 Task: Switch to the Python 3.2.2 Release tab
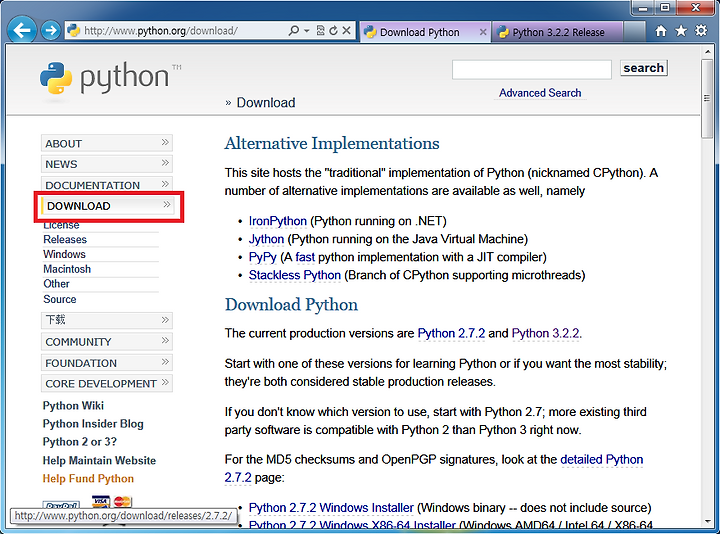tap(558, 32)
